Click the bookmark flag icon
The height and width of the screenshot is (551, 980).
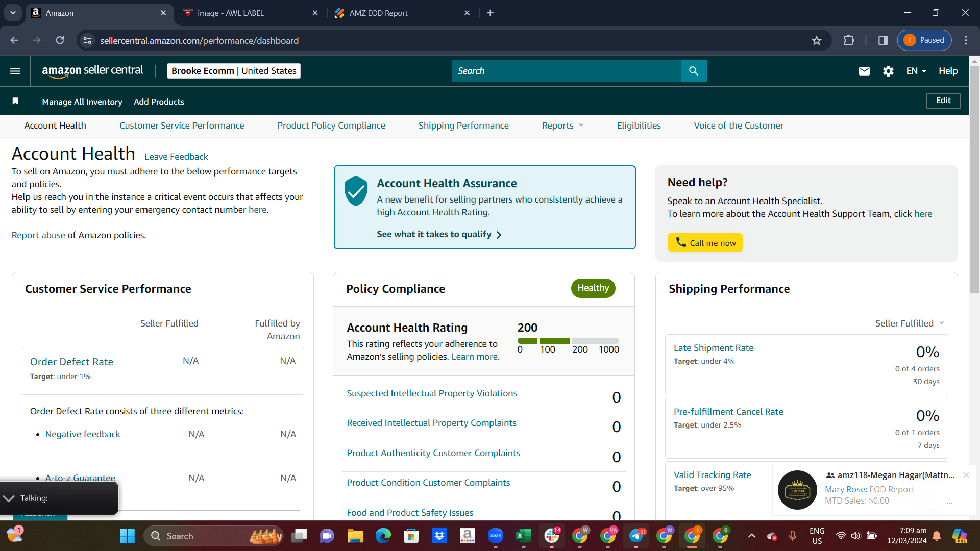coord(15,101)
